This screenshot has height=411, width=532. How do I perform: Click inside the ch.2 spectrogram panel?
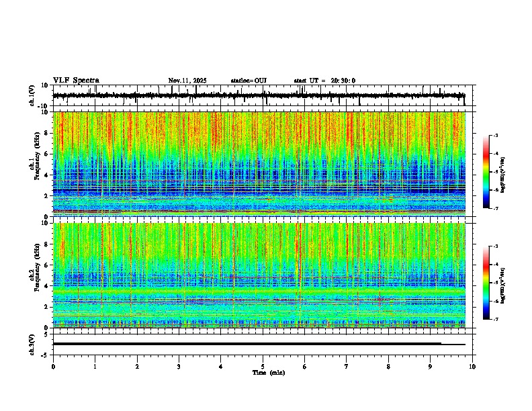point(259,275)
